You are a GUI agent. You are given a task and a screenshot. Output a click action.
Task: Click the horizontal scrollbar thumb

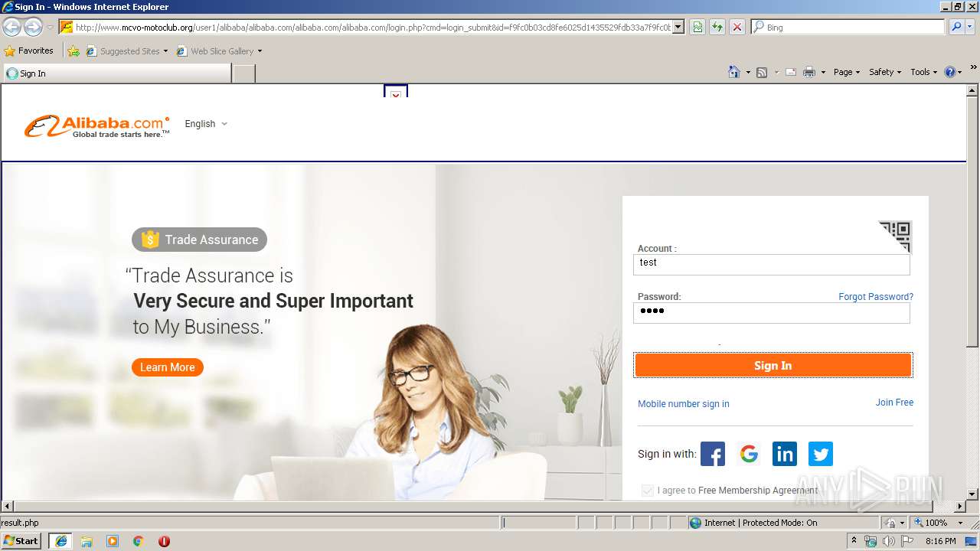[473, 506]
